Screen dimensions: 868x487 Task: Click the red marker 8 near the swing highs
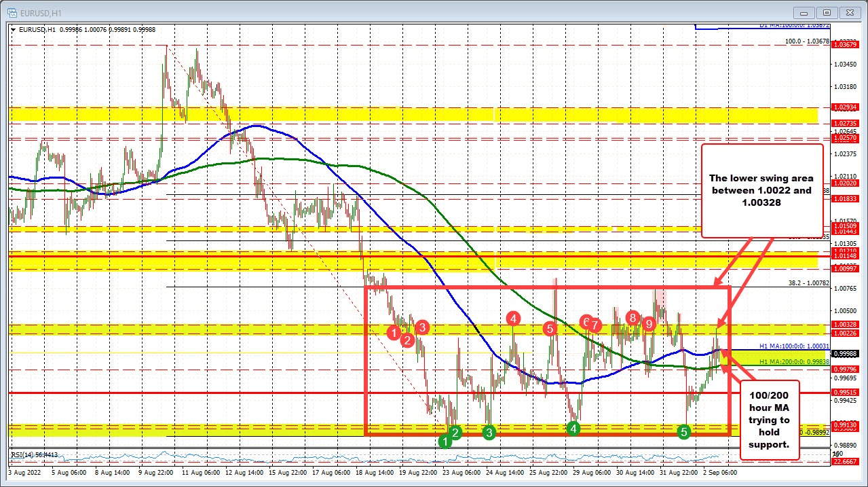coord(631,316)
